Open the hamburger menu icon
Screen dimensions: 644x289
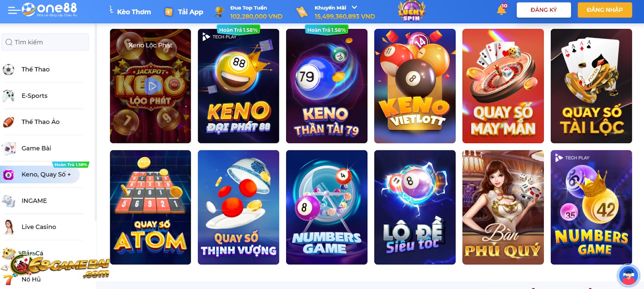point(14,10)
